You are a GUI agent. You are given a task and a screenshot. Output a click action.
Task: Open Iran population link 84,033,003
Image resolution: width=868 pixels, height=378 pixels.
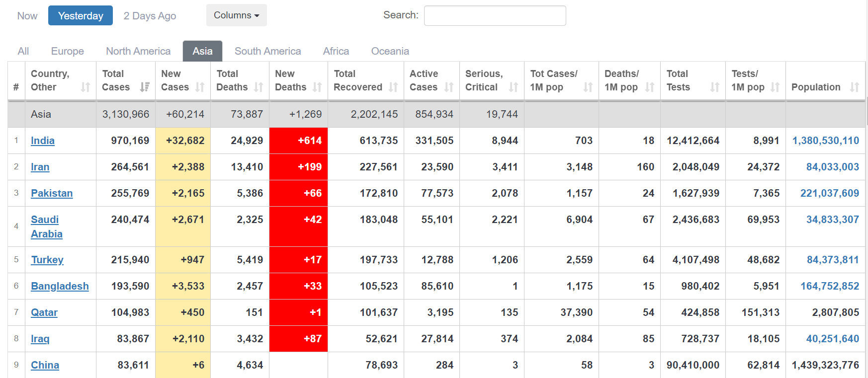click(833, 167)
